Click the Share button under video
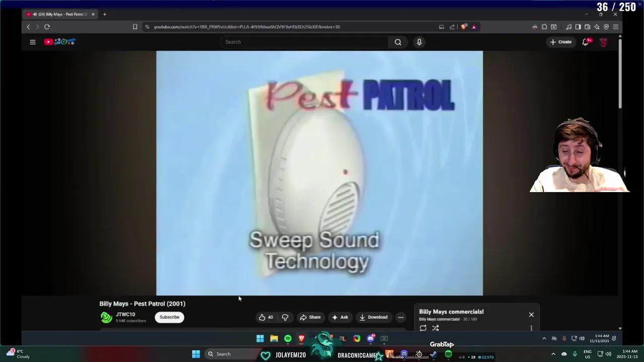Screen dimensions: 644x362 pyautogui.click(x=310, y=317)
